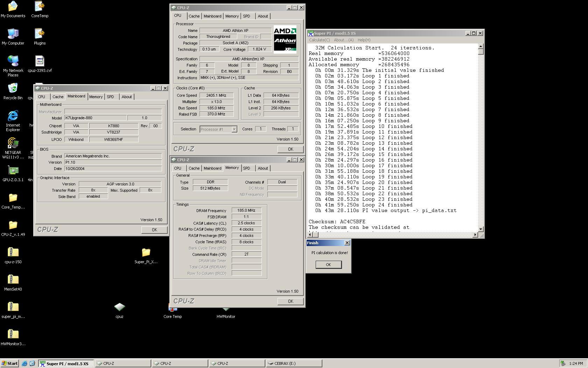Click the 1:24 PM taskbar clock
Viewport: 588px width, 368px height.
point(576,363)
